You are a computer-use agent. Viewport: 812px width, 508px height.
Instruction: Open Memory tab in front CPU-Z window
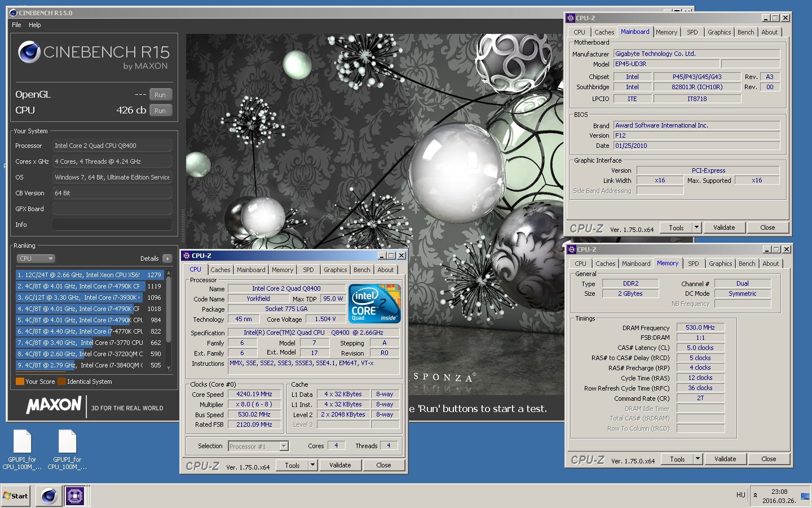point(283,270)
